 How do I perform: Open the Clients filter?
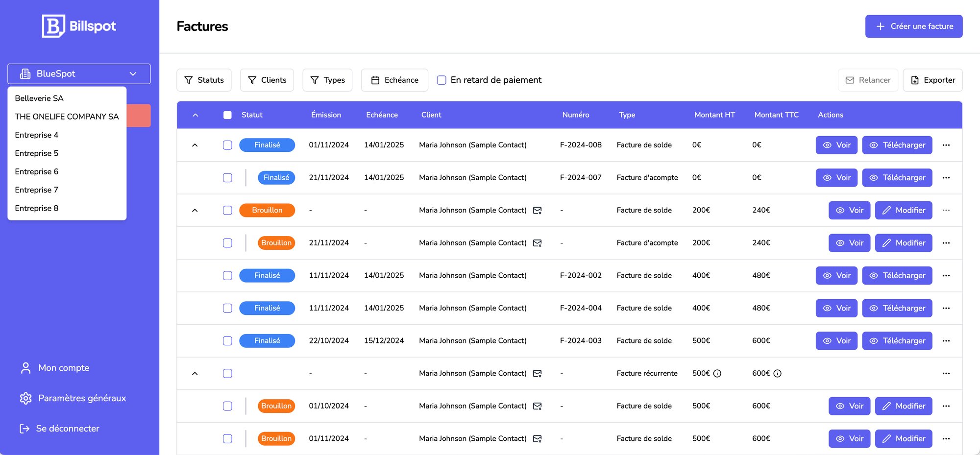tap(267, 80)
